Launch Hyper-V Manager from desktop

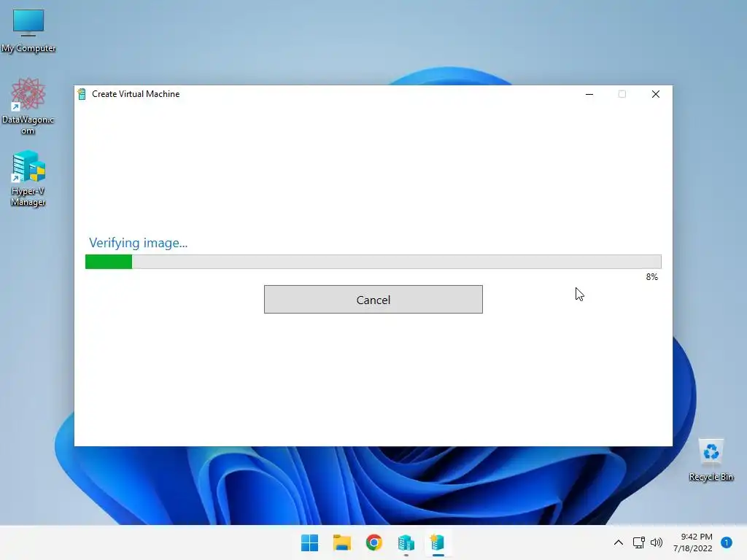(28, 178)
